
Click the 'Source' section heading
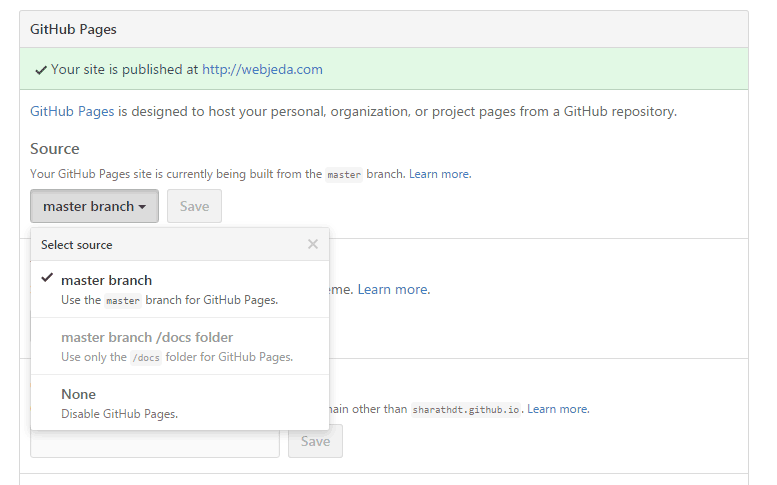tap(55, 149)
